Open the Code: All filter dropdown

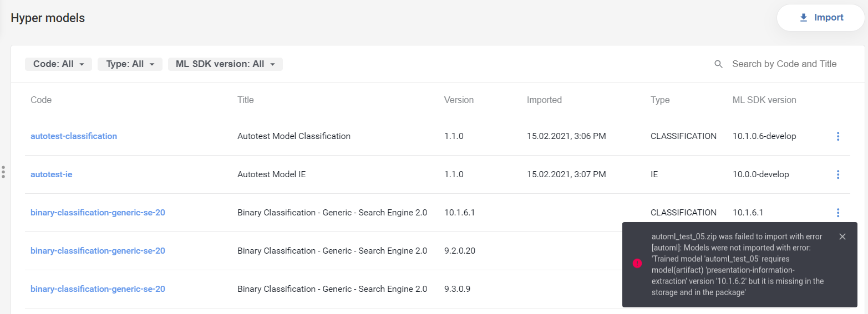pyautogui.click(x=58, y=64)
